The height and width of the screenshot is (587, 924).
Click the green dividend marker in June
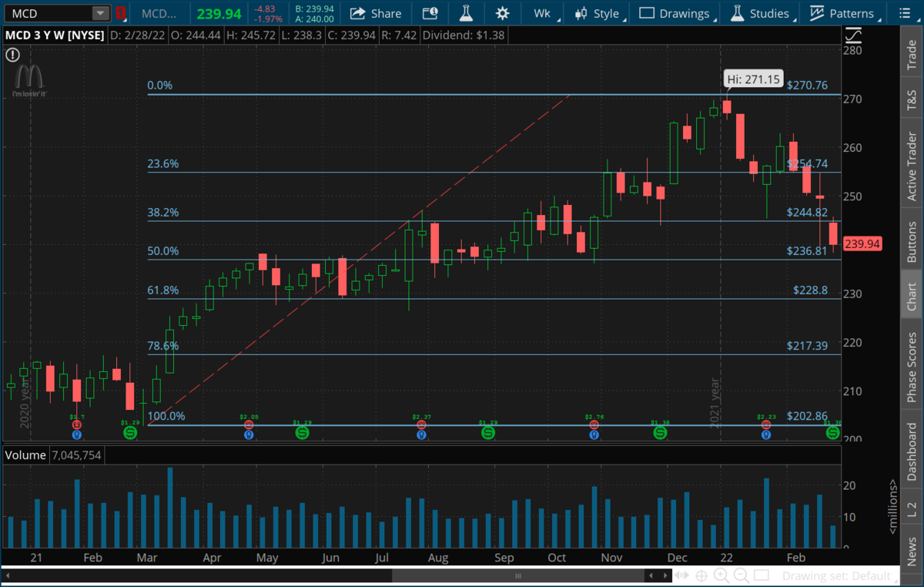tap(302, 433)
